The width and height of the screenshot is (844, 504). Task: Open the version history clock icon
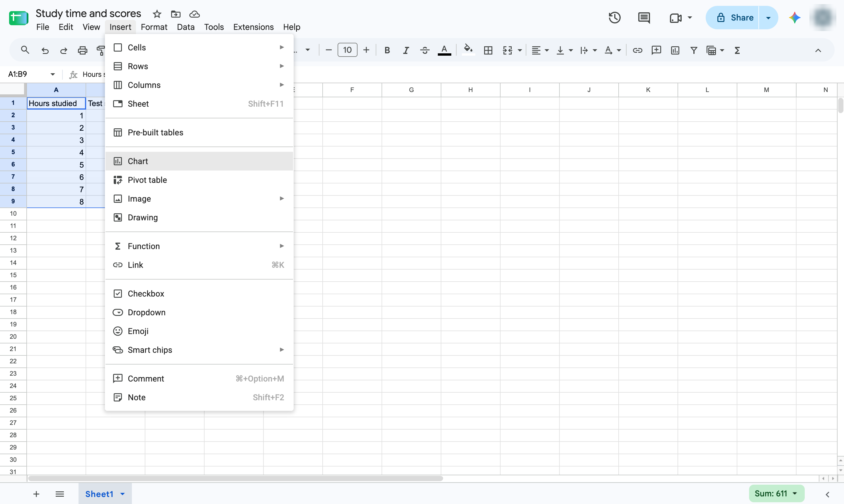tap(615, 18)
